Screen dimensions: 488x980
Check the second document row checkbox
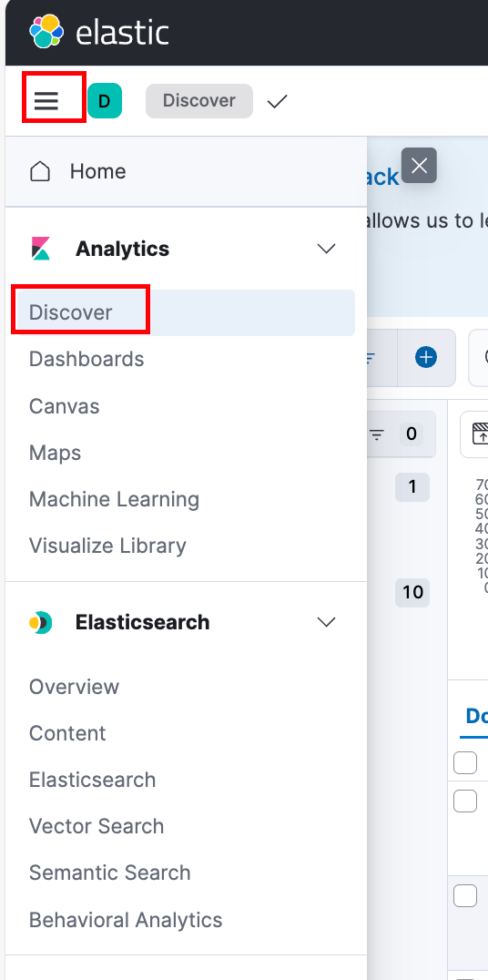pyautogui.click(x=465, y=895)
